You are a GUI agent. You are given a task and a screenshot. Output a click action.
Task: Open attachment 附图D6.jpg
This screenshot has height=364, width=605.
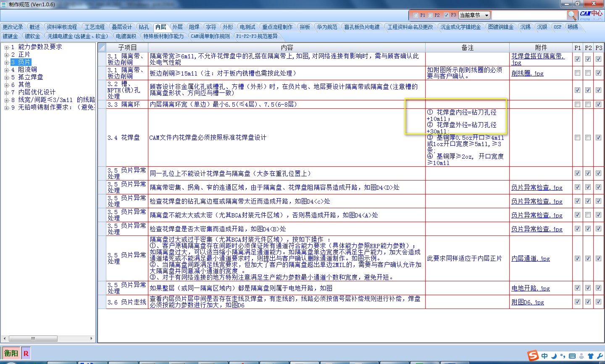(x=528, y=302)
